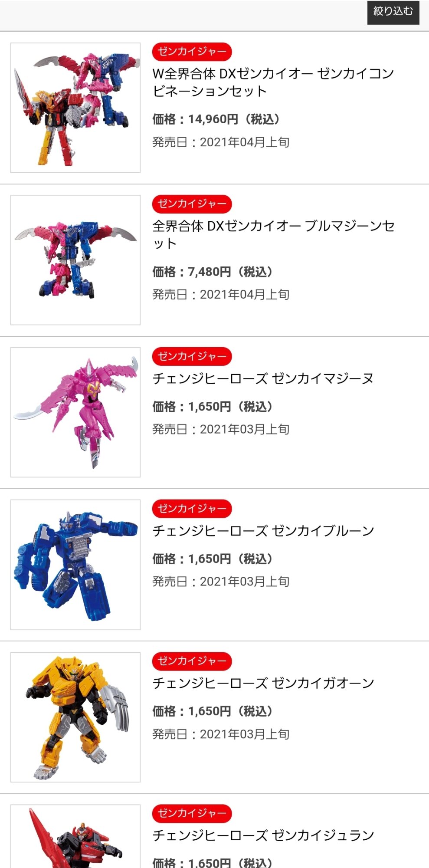Click ゼンカイジャー tag above ゼンカイジュラン
The width and height of the screenshot is (429, 868).
point(192,813)
